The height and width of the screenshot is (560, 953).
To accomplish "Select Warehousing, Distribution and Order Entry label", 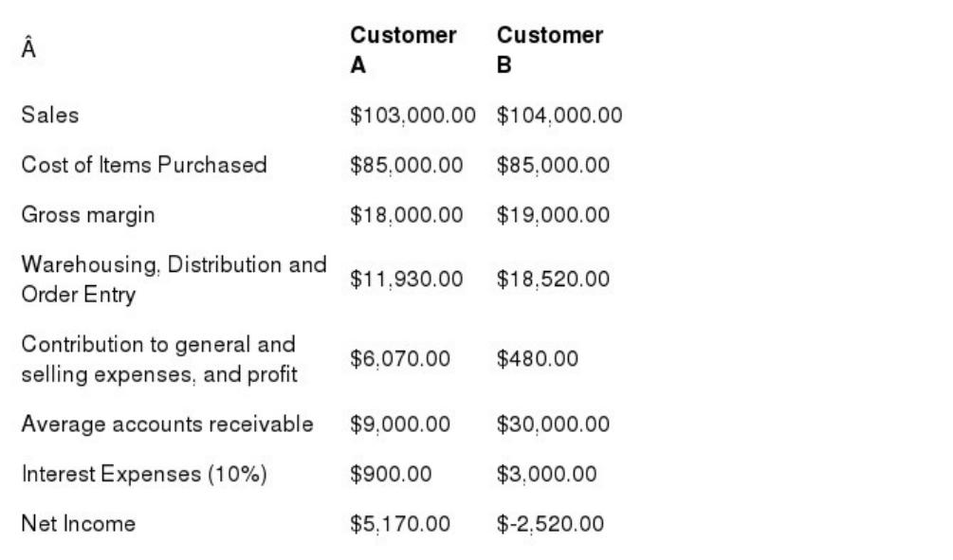I will (174, 280).
